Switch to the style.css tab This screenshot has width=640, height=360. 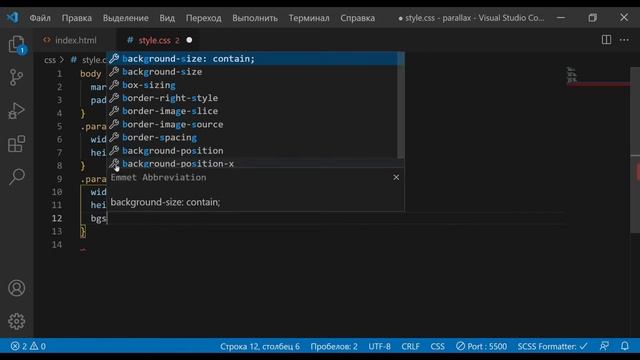(x=154, y=40)
